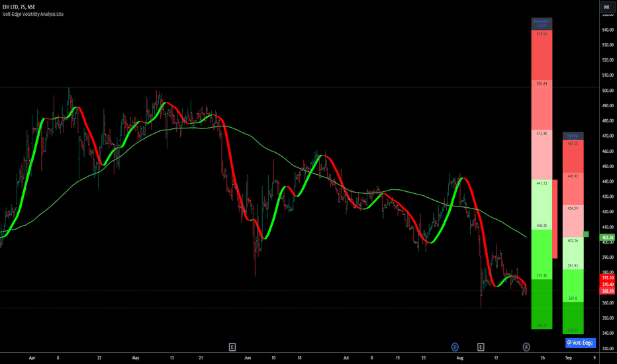
Task: Click the narrow red bar beside Dominant Cycle
Action: (555, 219)
